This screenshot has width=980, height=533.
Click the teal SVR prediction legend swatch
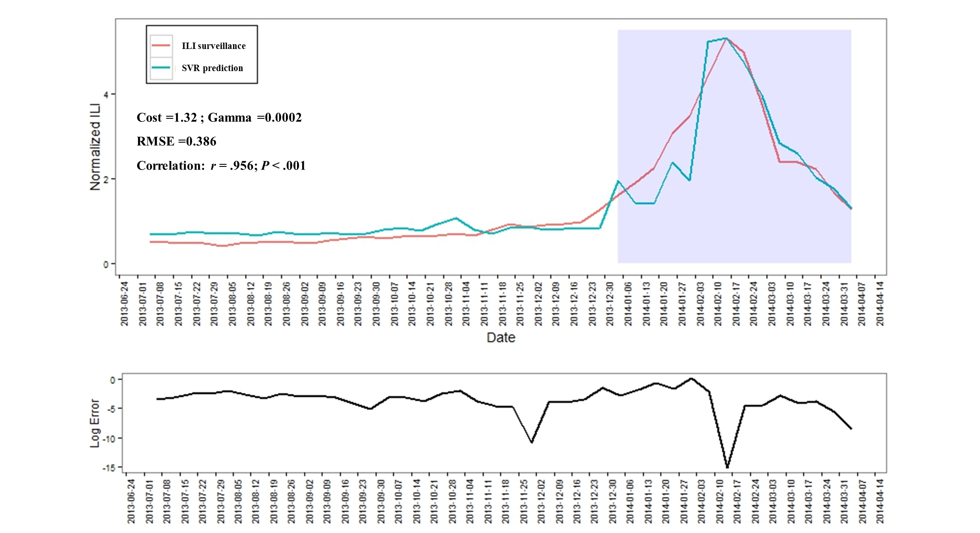[161, 68]
